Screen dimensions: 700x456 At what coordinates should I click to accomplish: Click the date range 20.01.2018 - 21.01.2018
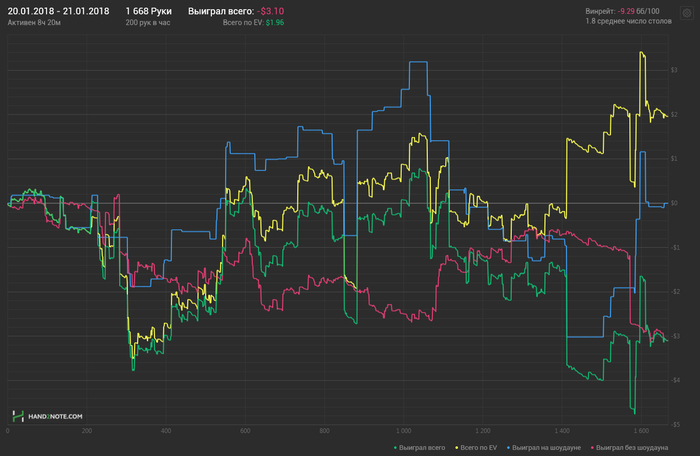tap(58, 11)
